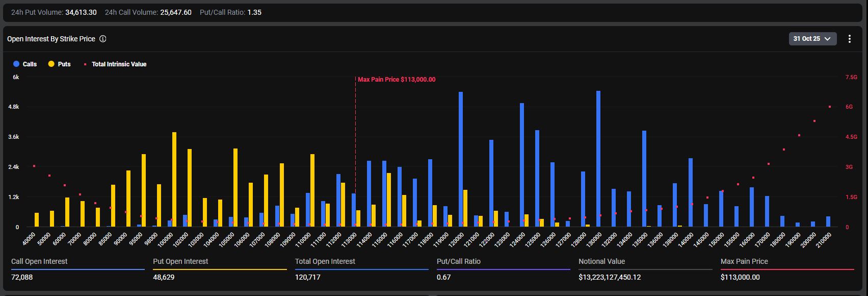Select the blue call bar at strike 124000

coord(522,165)
